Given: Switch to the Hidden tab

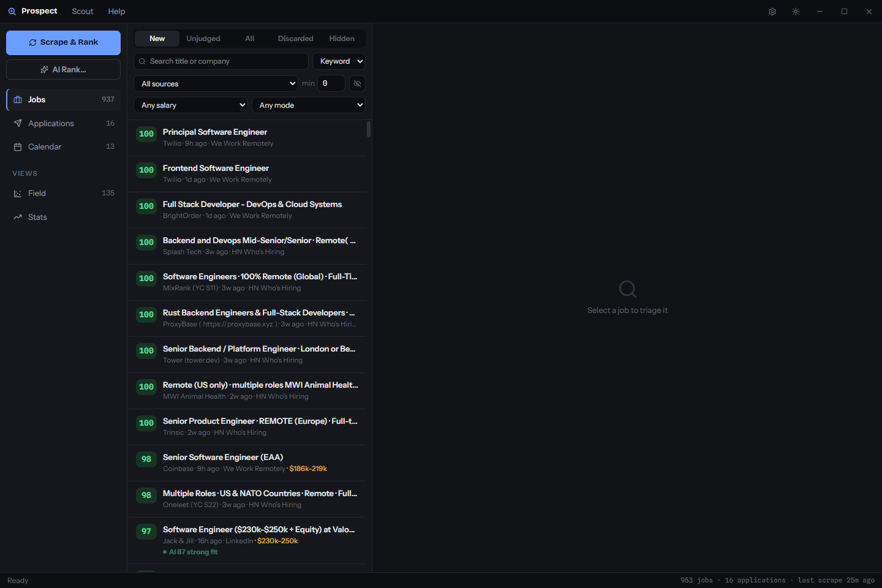Looking at the screenshot, I should (x=342, y=39).
